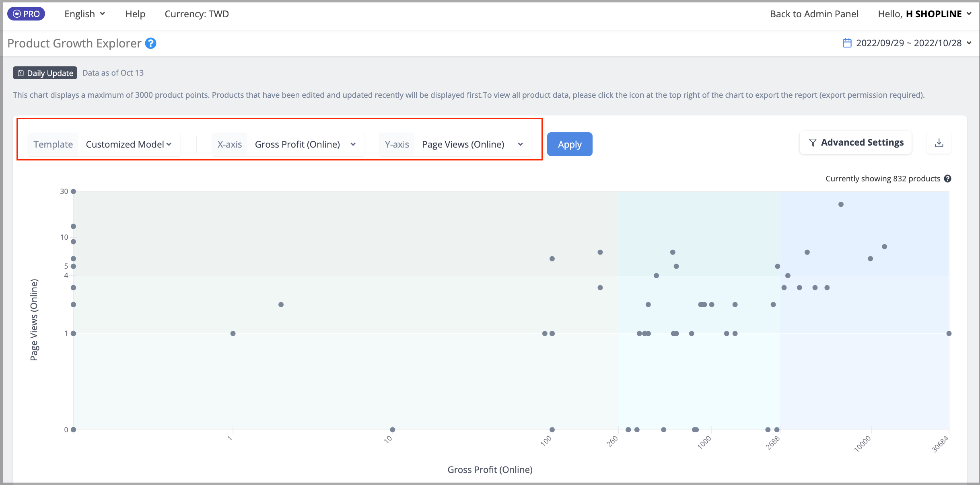Open Advanced Settings filter
980x485 pixels.
[x=856, y=142]
